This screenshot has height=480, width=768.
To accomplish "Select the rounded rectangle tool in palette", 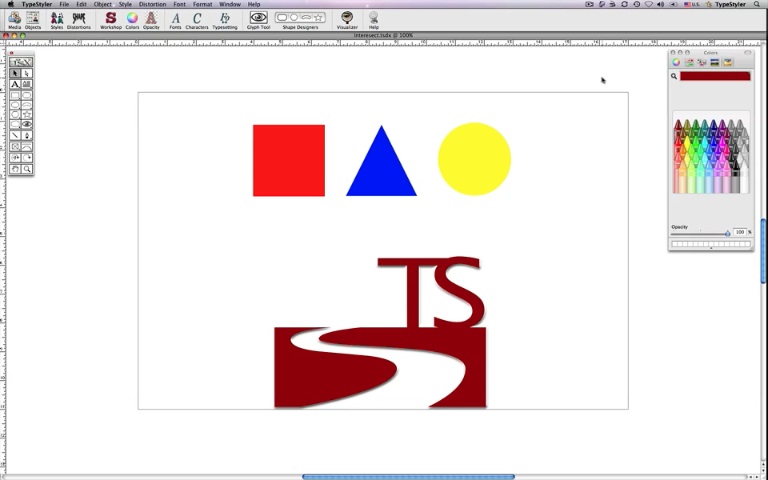I will [x=27, y=95].
